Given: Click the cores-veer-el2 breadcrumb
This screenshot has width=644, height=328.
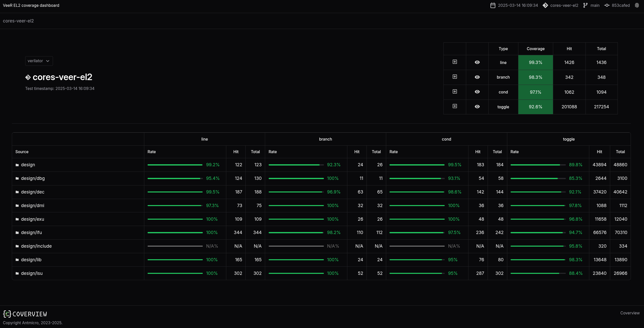Looking at the screenshot, I should tap(18, 21).
